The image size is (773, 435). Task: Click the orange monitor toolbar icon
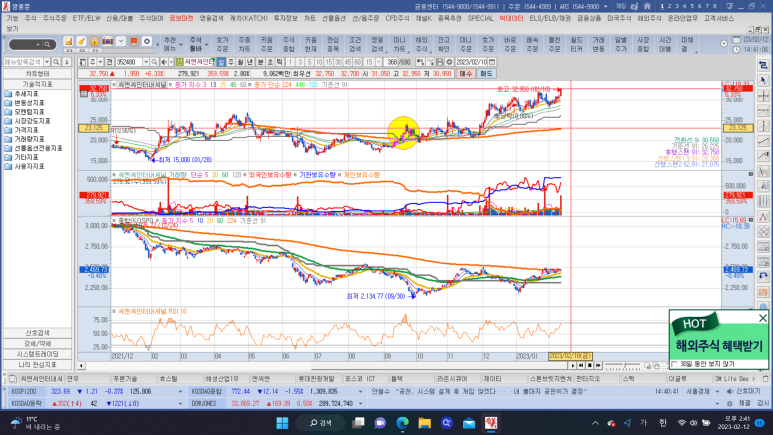point(134,42)
